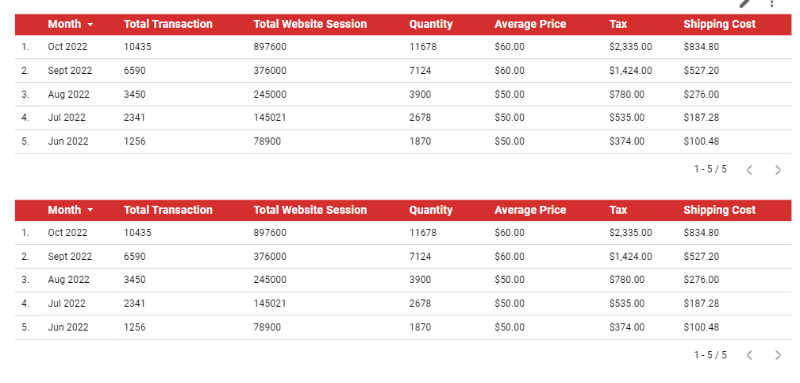Go to previous page in top table
The width and height of the screenshot is (800, 383).
[749, 170]
